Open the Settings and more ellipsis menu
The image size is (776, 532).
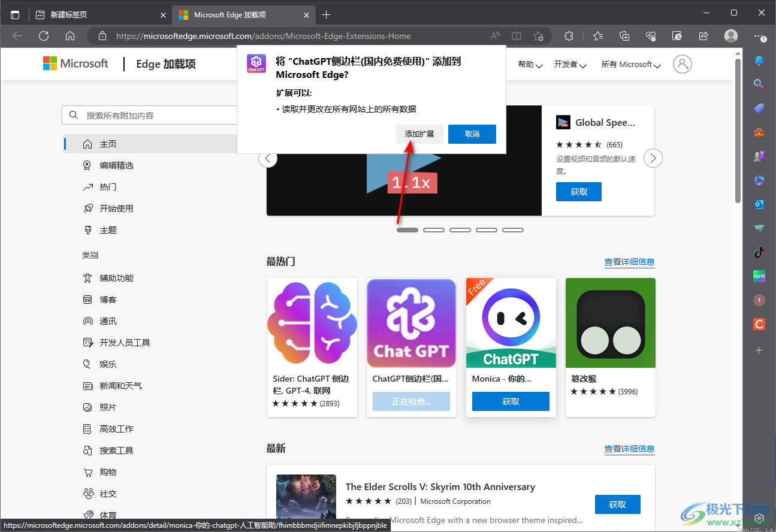coord(759,36)
